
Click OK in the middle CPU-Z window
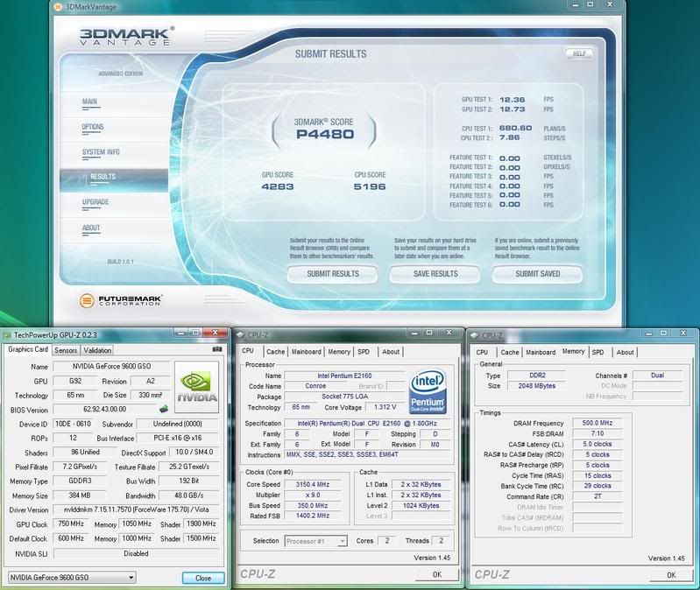tap(437, 574)
